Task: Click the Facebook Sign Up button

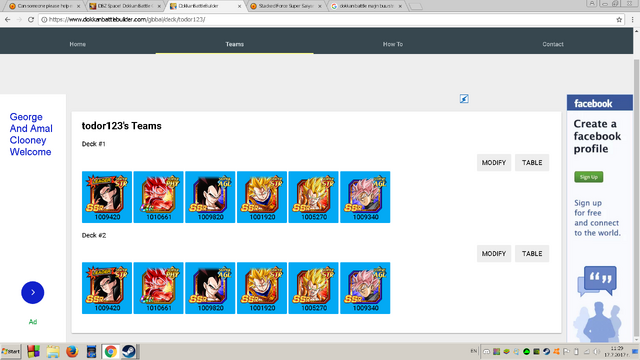Action: pos(589,177)
